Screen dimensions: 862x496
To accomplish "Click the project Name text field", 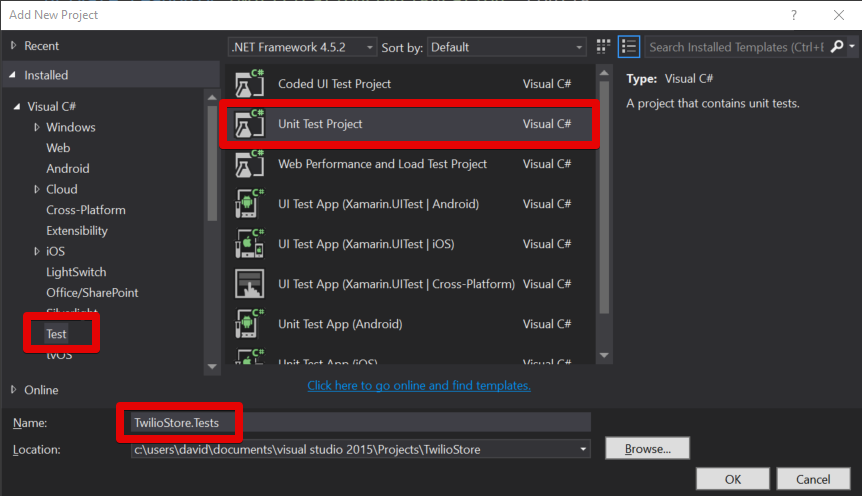I will pos(360,423).
